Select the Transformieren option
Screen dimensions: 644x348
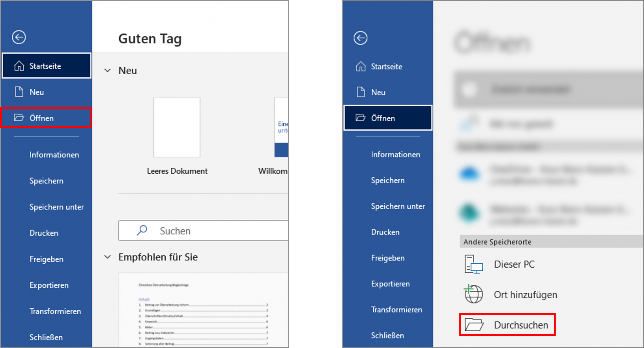pos(55,311)
